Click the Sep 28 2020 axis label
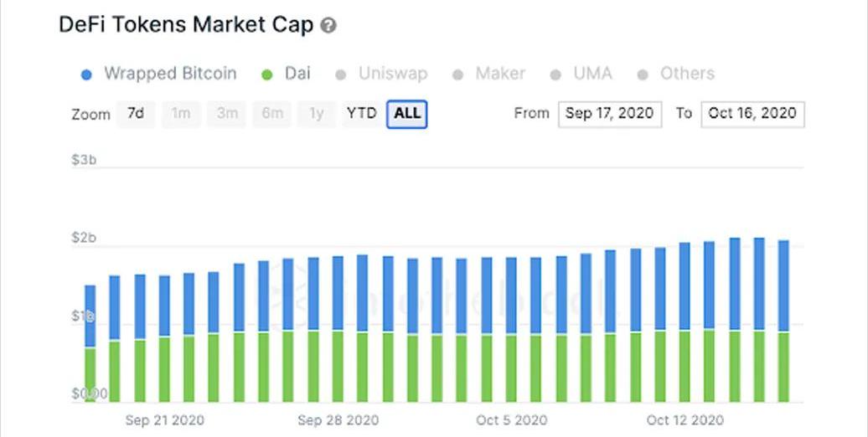The image size is (868, 437). [x=338, y=419]
